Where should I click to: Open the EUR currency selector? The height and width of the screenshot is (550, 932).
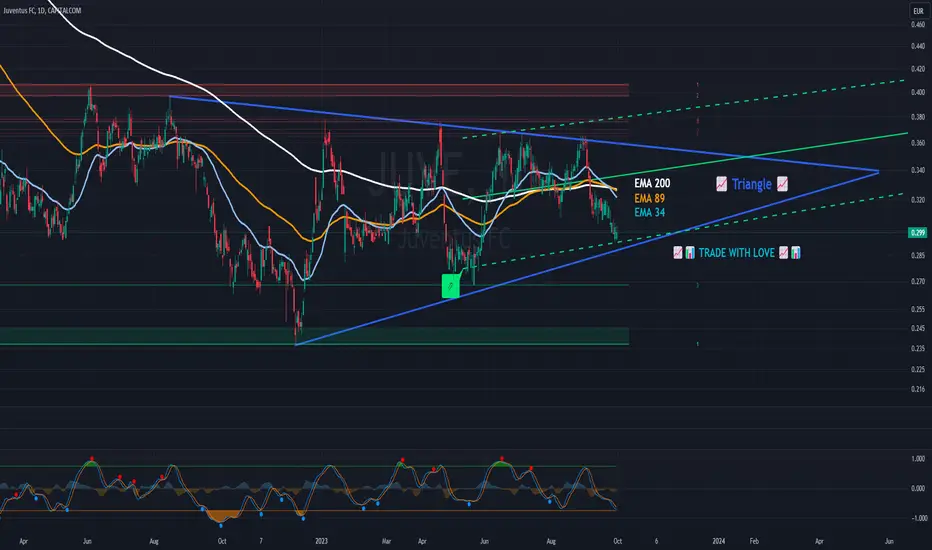918,11
